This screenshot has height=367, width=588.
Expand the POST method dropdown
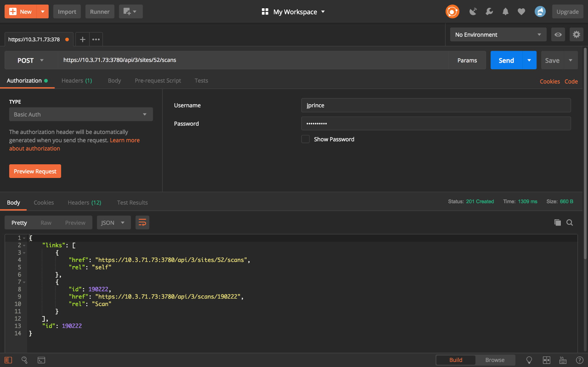31,60
